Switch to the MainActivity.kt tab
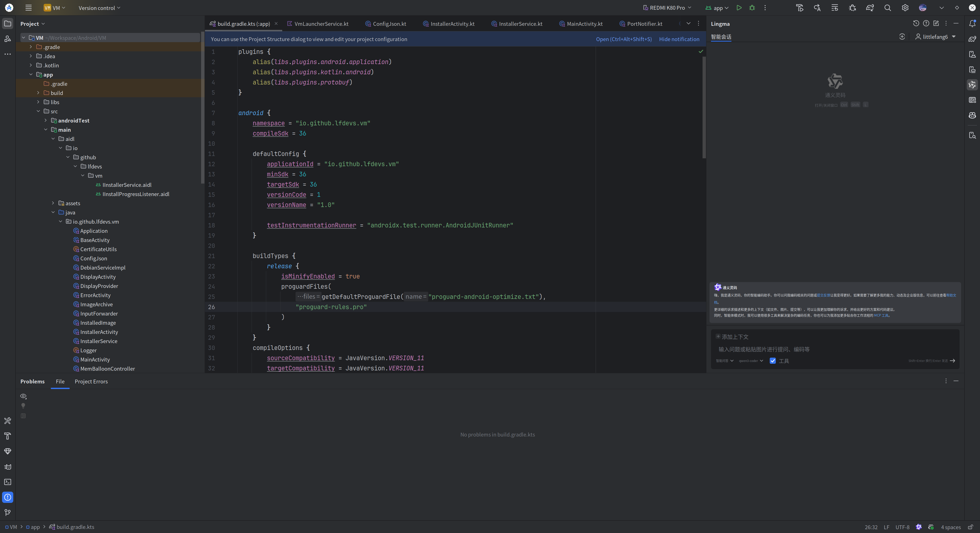The height and width of the screenshot is (533, 980). pos(581,23)
